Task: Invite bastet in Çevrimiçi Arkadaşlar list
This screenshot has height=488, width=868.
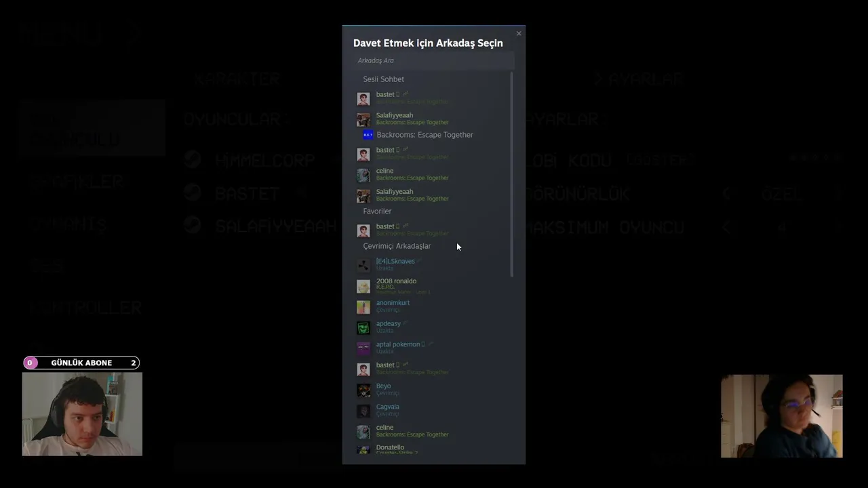Action: (433, 369)
